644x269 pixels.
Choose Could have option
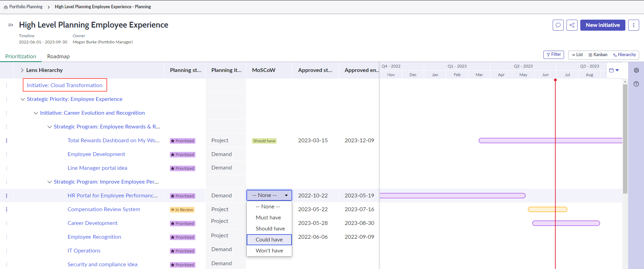[x=269, y=240]
